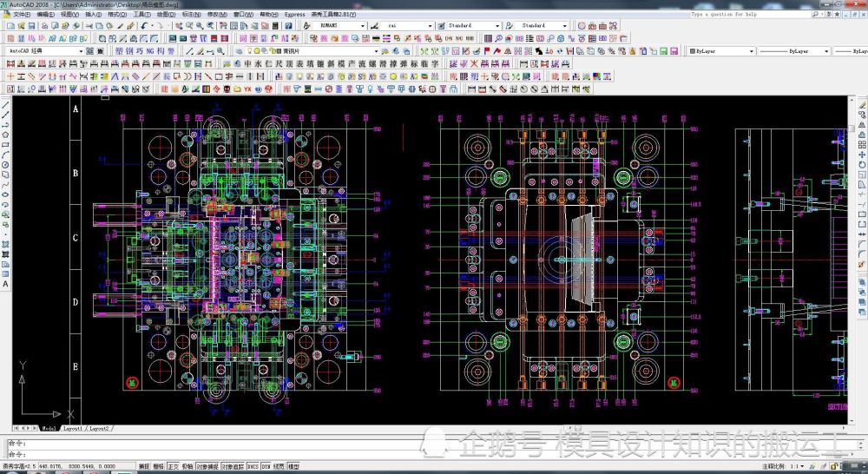Click the Plot print icon

(45, 26)
